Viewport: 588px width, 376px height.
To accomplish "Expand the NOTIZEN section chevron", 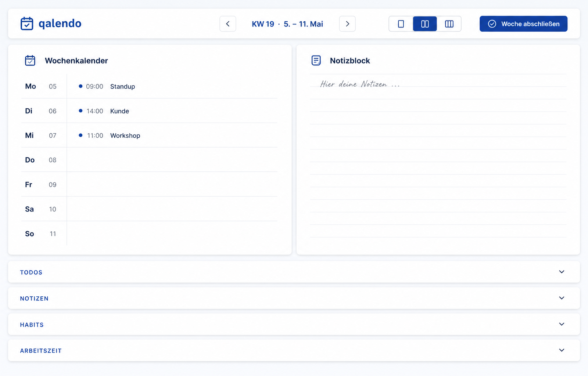I will tap(562, 298).
